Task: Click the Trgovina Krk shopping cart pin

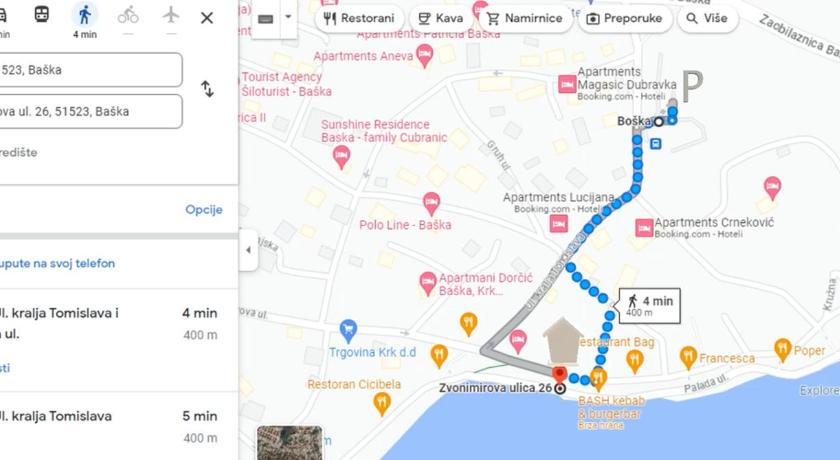Action: [x=348, y=331]
